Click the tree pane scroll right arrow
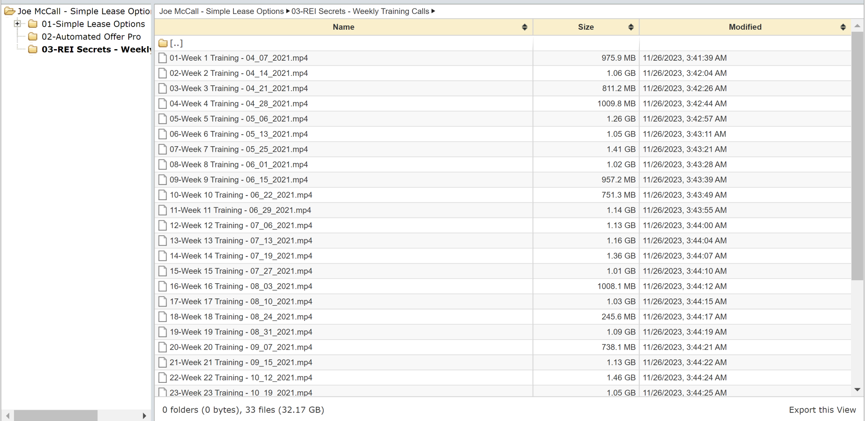 [x=145, y=415]
